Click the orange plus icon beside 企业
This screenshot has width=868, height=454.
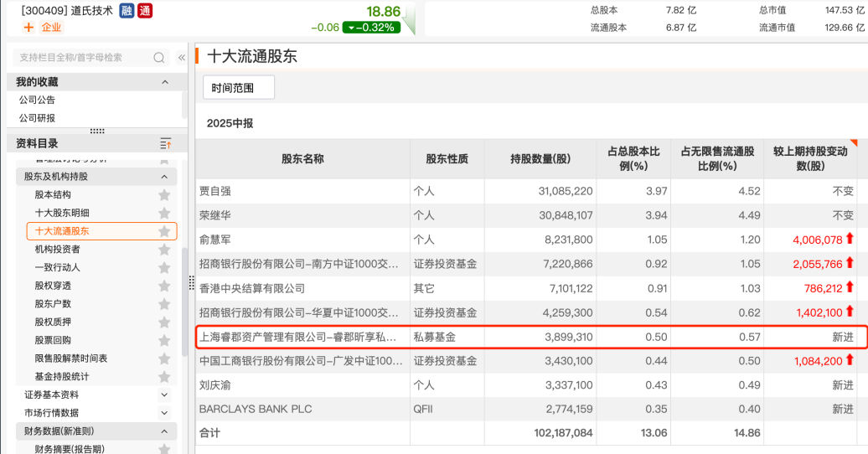click(28, 27)
